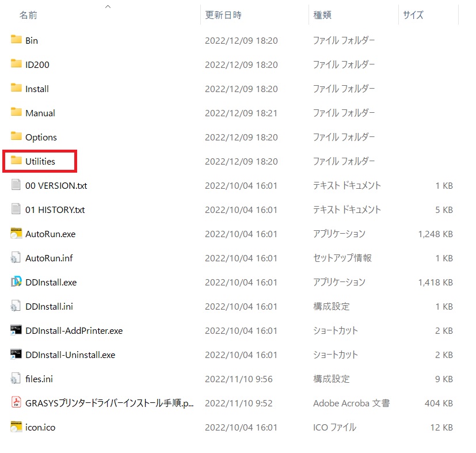This screenshot has height=453, width=476.
Task: Click the 9 KB size cell
Action: [x=444, y=379]
